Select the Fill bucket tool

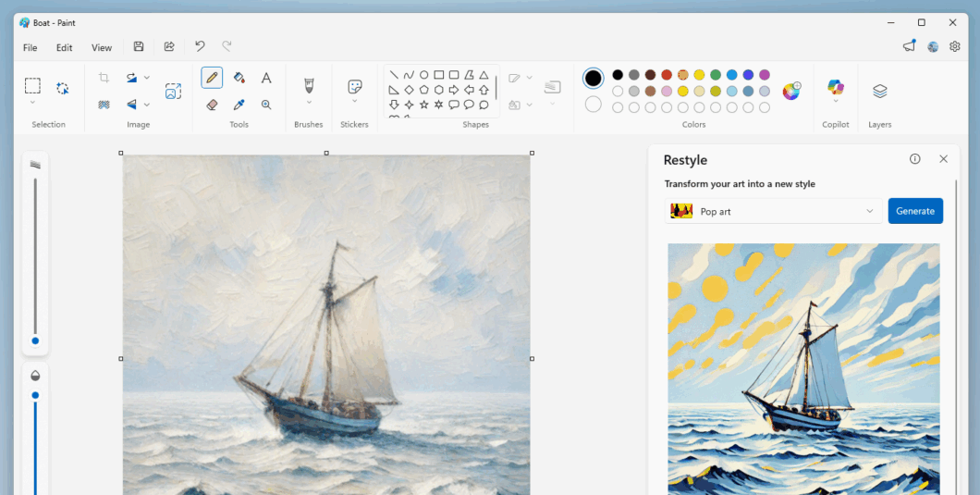coord(239,78)
